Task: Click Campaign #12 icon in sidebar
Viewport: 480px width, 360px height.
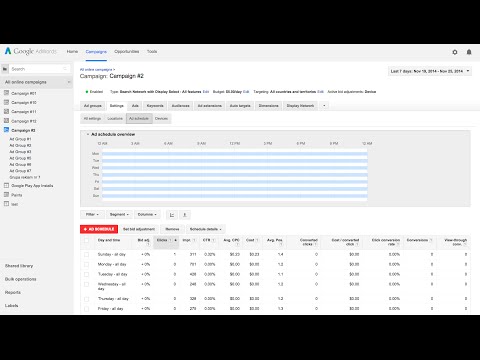Action: (x=6, y=121)
